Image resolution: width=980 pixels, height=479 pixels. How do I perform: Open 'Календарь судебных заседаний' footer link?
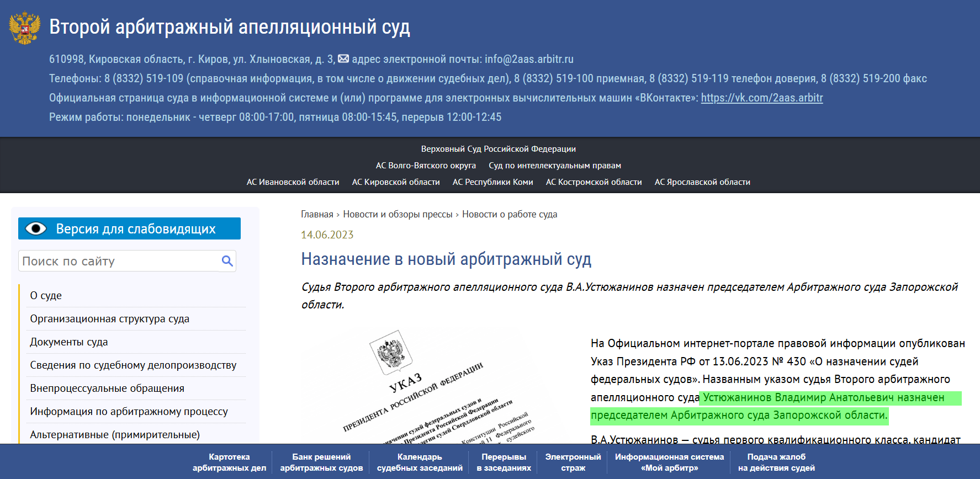point(420,462)
